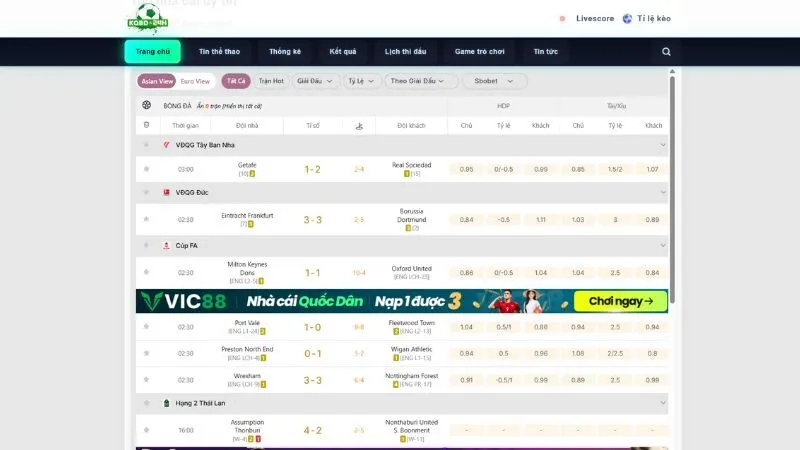Favorite the Milton Keynes Dons match star
Viewport: 800px width, 450px height.
(x=146, y=272)
